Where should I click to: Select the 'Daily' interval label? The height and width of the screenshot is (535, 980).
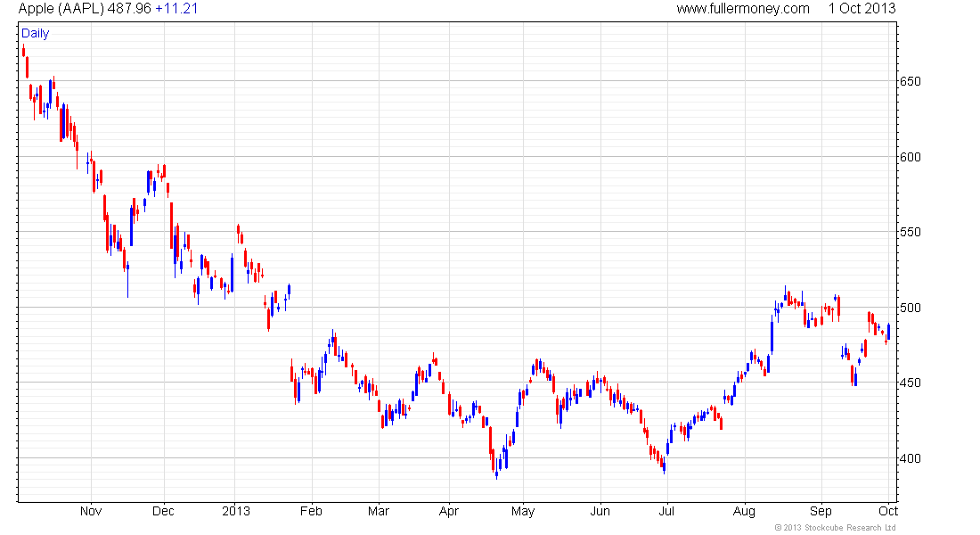[35, 34]
